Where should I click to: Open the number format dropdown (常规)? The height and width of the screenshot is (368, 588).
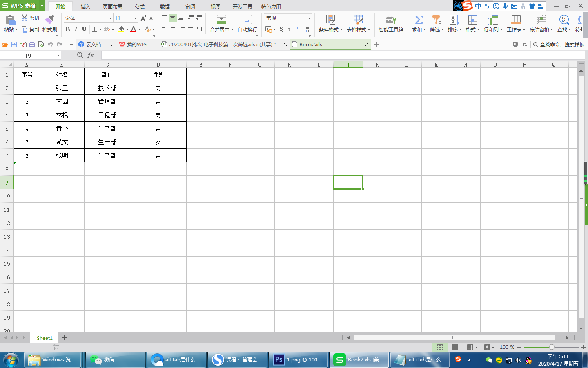click(x=310, y=18)
